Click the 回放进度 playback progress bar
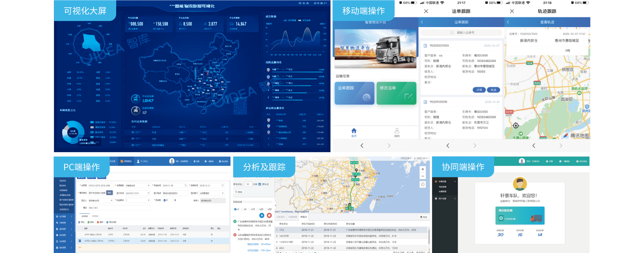This screenshot has height=253, width=644. pos(258,202)
